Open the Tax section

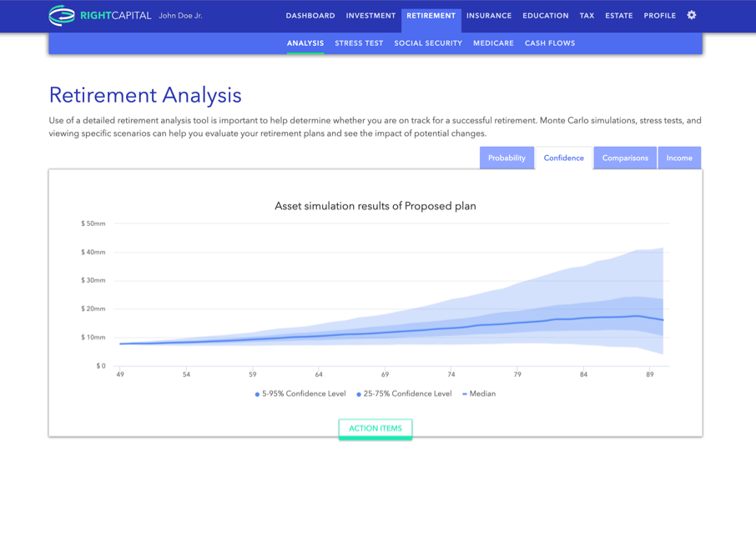tap(587, 15)
